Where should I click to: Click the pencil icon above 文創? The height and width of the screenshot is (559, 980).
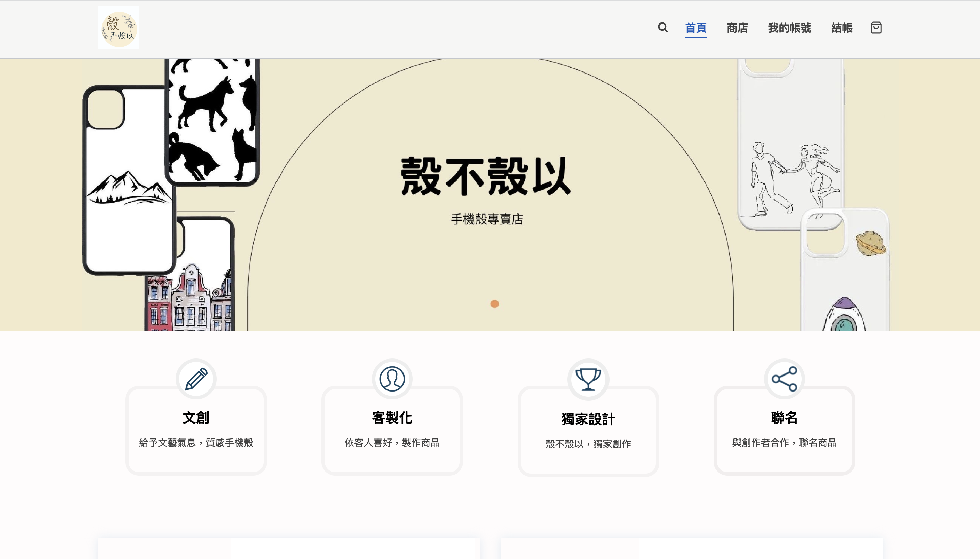point(196,379)
